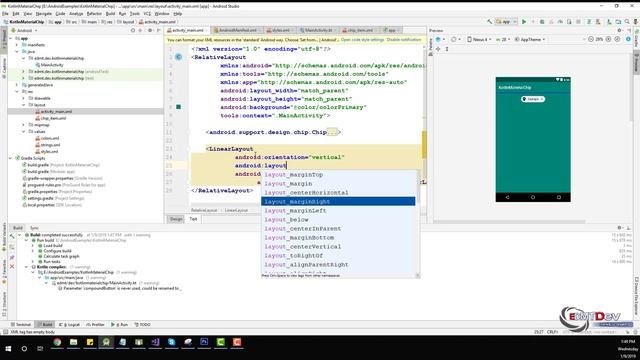Click the scroll-from-source target icon in Project panel
The width and height of the screenshot is (640, 360).
pos(133,30)
